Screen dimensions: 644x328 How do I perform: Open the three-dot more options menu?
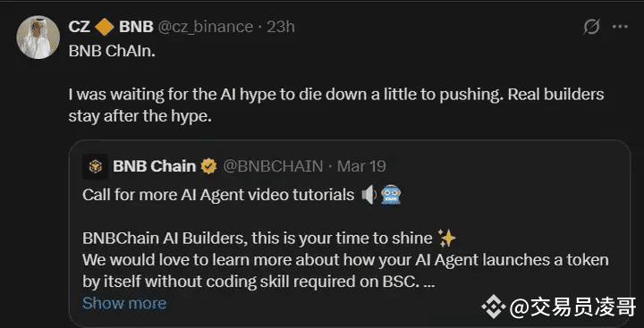620,27
